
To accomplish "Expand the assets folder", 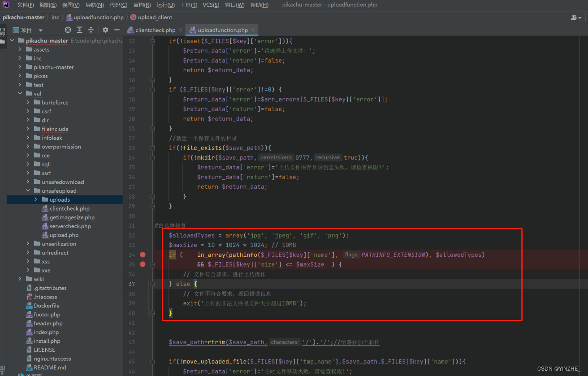I will (x=20, y=50).
